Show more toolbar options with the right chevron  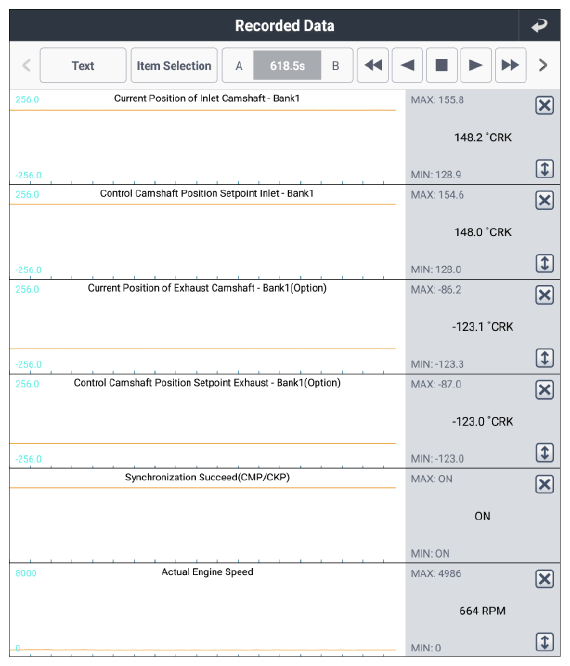click(x=543, y=65)
